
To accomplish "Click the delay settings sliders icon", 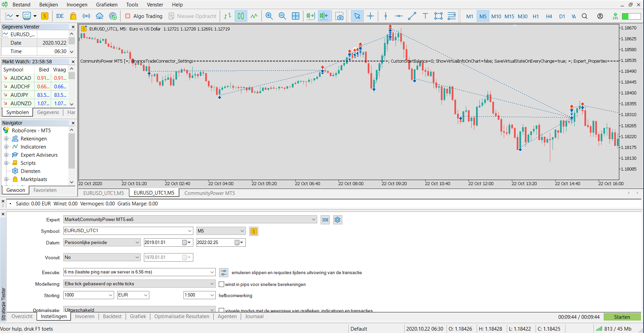I will 223,272.
